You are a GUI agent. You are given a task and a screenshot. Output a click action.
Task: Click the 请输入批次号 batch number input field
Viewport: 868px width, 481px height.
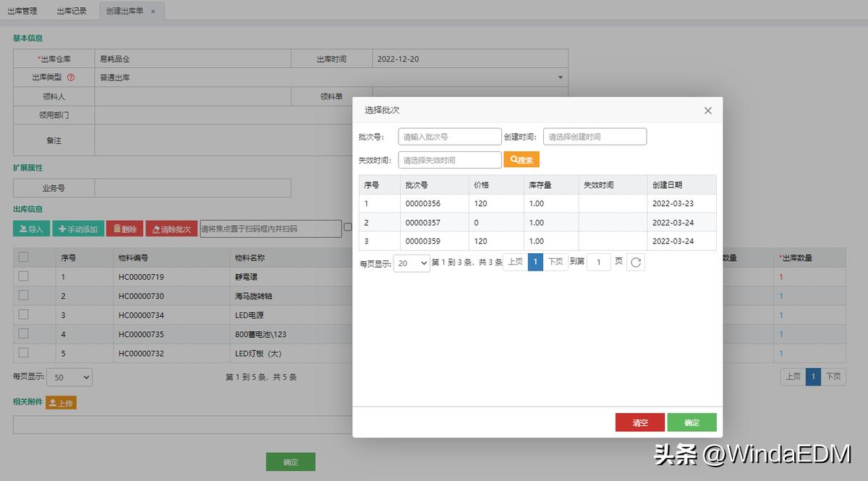449,136
